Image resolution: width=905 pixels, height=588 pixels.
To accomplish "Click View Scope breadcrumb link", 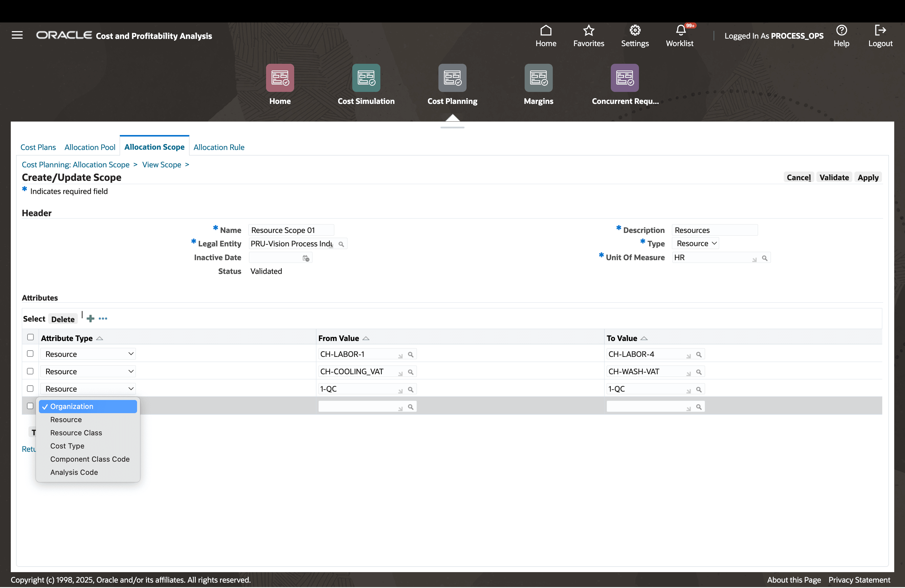I will (x=162, y=165).
